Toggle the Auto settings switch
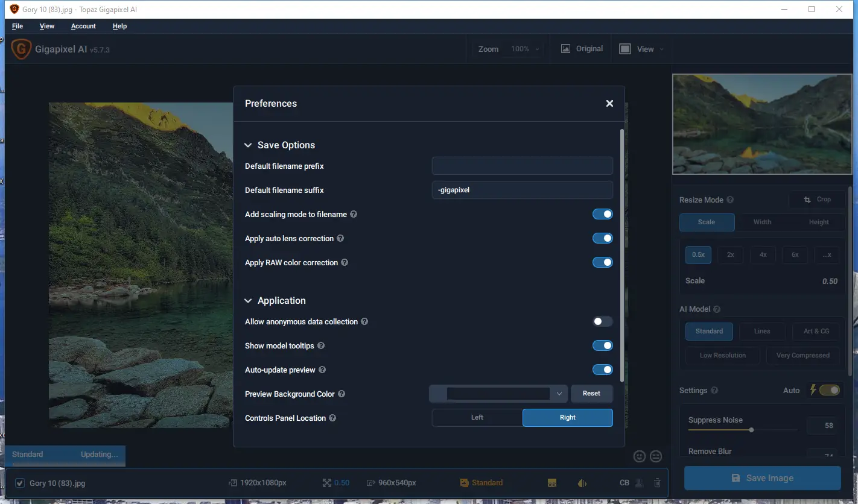Image resolution: width=858 pixels, height=504 pixels. coord(830,390)
